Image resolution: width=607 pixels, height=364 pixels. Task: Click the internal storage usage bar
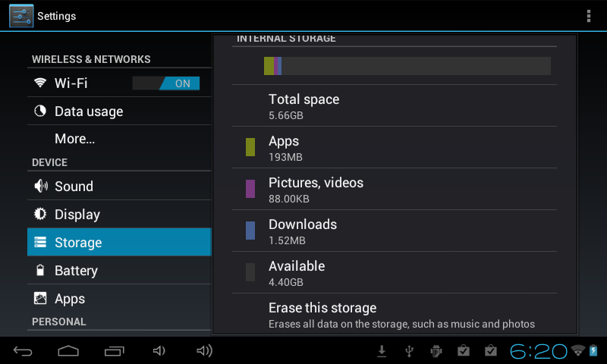point(407,66)
